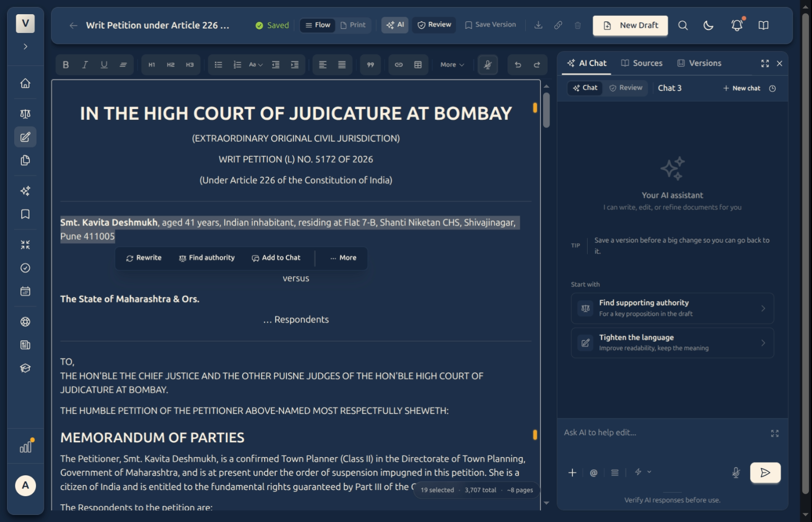Click the Ask AI input field
Viewport: 812px width, 522px height.
point(665,433)
